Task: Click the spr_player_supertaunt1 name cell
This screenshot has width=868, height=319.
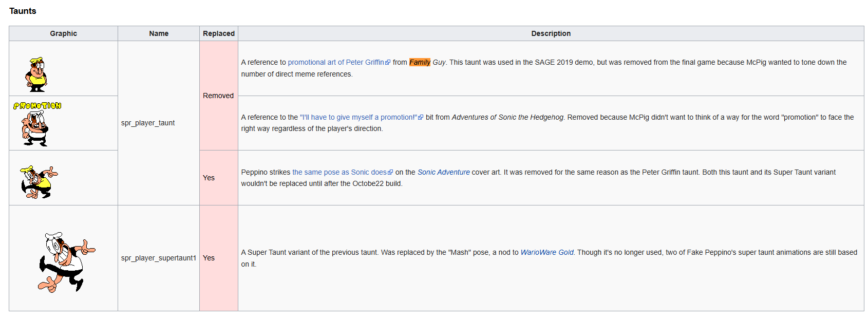Action: pos(159,258)
